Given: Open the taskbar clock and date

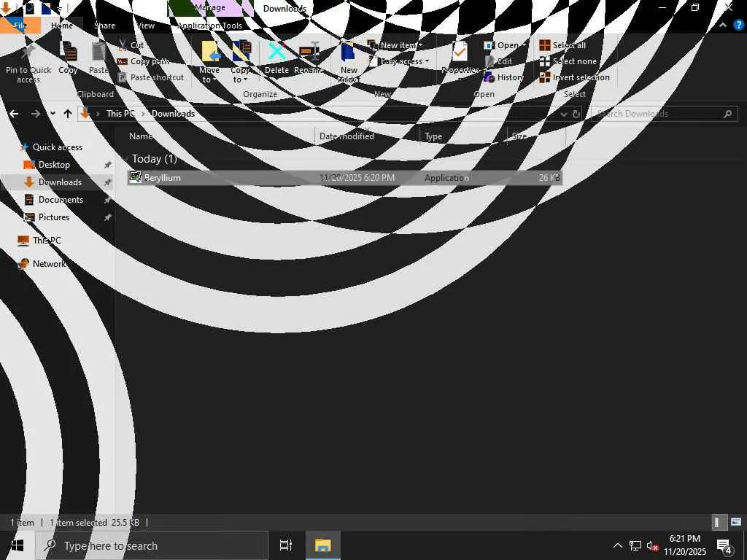Looking at the screenshot, I should [685, 545].
